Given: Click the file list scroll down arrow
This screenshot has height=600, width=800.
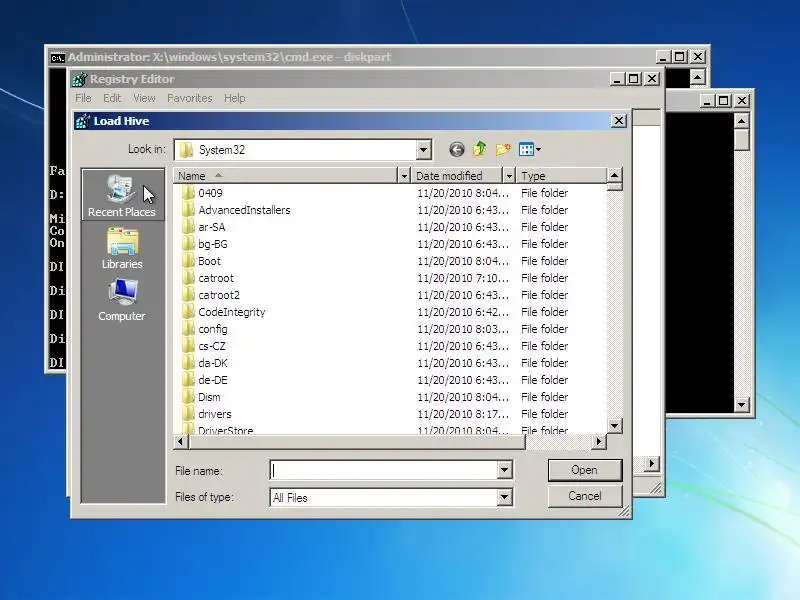Looking at the screenshot, I should (614, 426).
